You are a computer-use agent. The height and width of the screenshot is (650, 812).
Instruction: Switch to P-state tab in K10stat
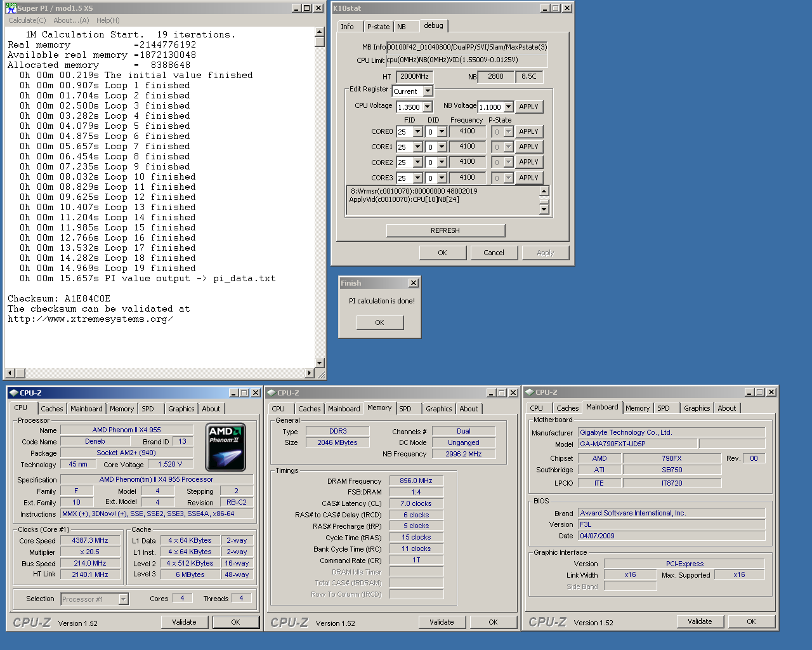(378, 27)
